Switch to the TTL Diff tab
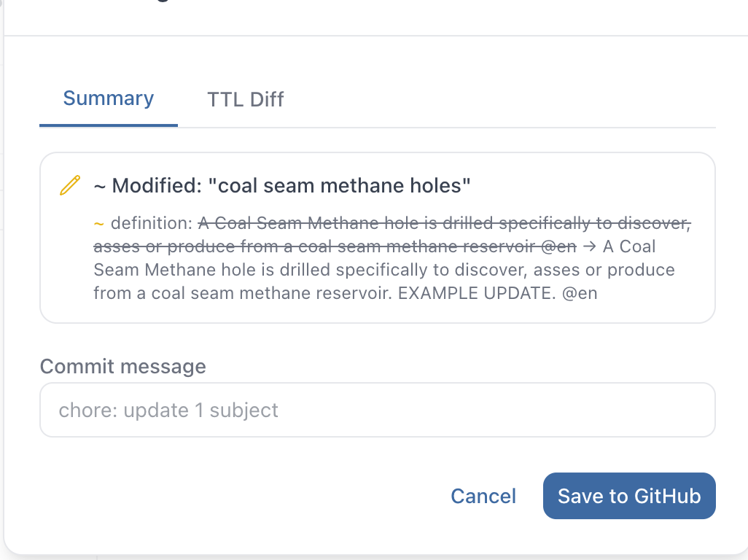Viewport: 748px width, 560px height. tap(245, 99)
